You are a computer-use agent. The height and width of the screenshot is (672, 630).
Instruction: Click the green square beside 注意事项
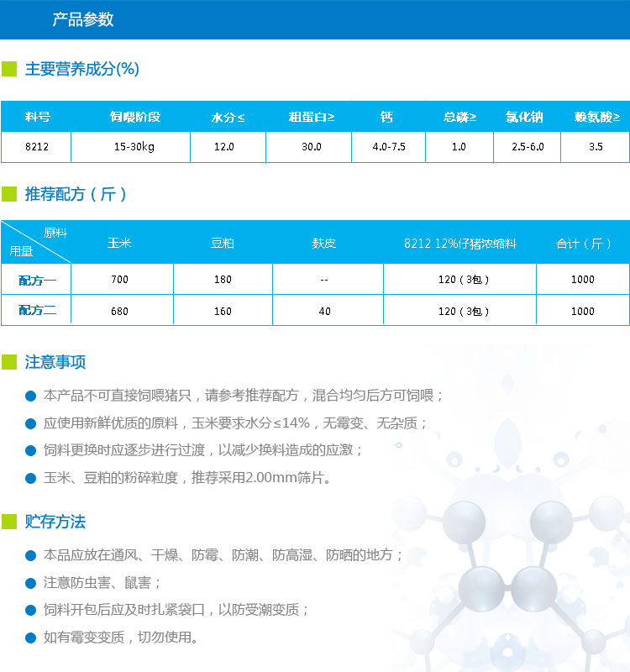[x=9, y=362]
